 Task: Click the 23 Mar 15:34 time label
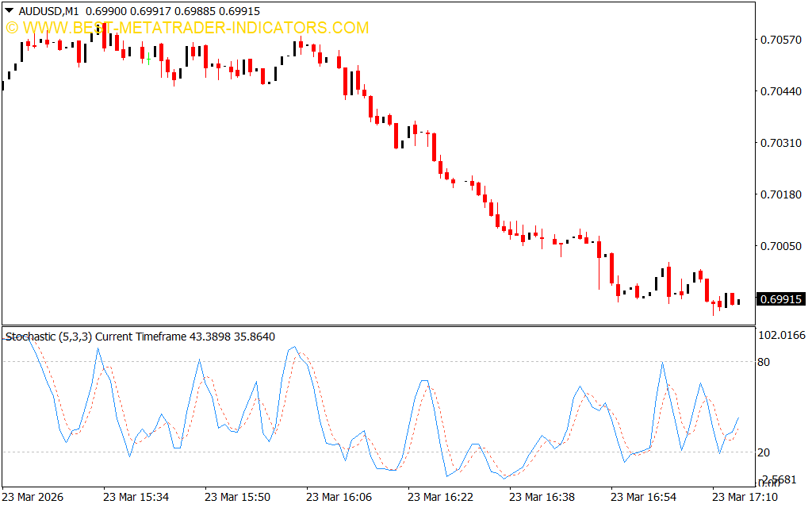135,497
